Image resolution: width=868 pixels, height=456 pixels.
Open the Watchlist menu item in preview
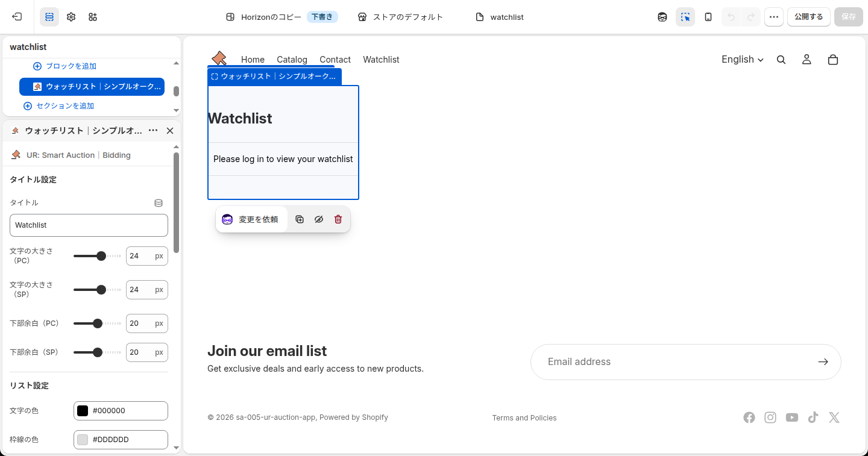(x=381, y=60)
